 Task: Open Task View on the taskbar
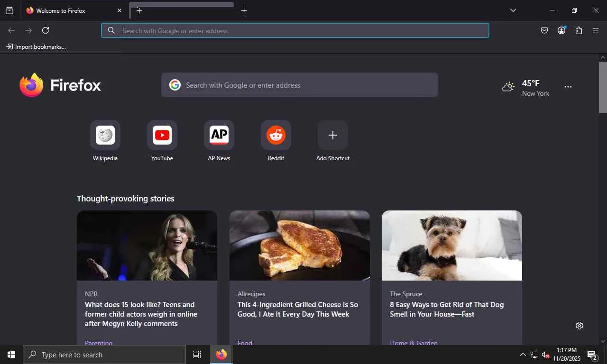pos(197,355)
